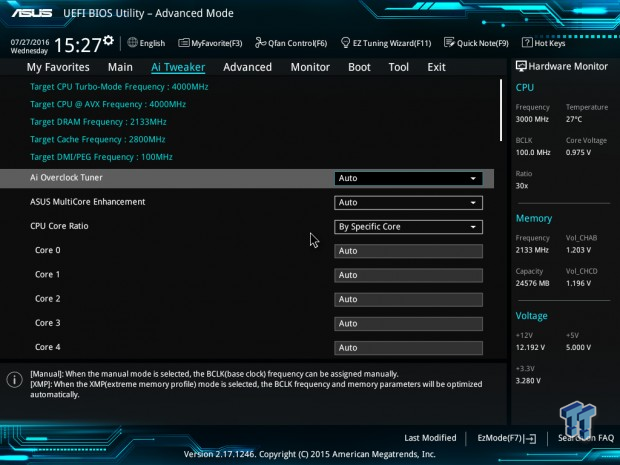Click the settings gear next to the clock

click(x=108, y=40)
